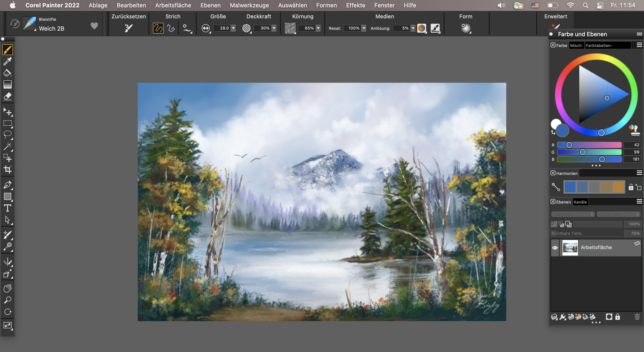Select the Eyedropper tool

8,61
